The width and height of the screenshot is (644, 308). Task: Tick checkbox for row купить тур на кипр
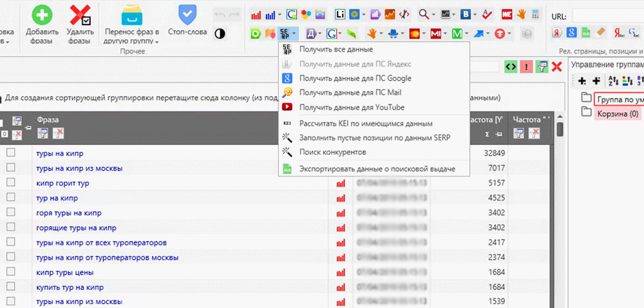[x=11, y=287]
